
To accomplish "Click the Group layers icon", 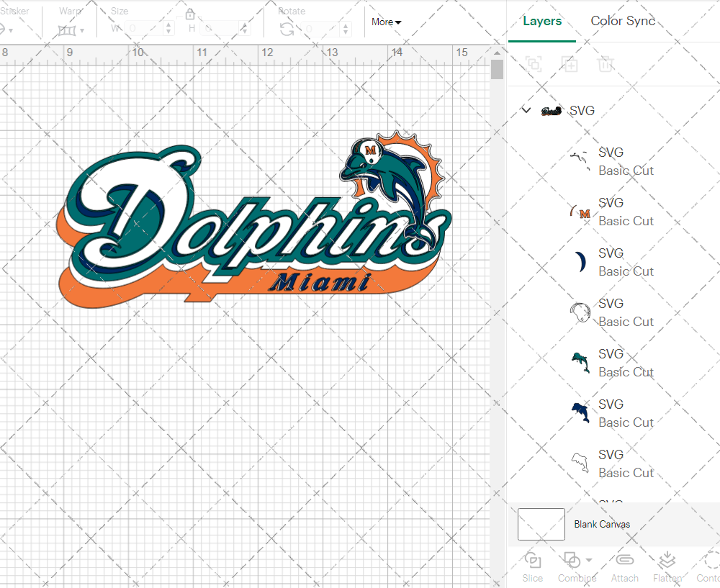I will (534, 64).
